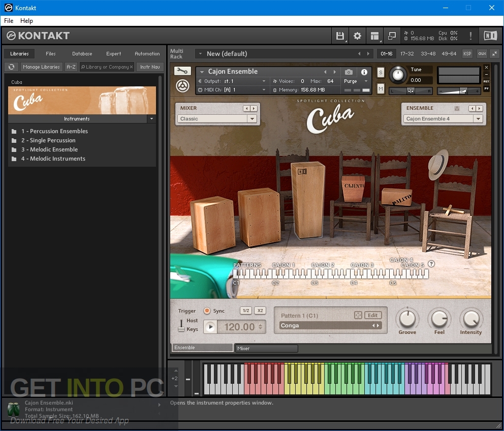Click the exclamation warning icon

[x=470, y=36]
